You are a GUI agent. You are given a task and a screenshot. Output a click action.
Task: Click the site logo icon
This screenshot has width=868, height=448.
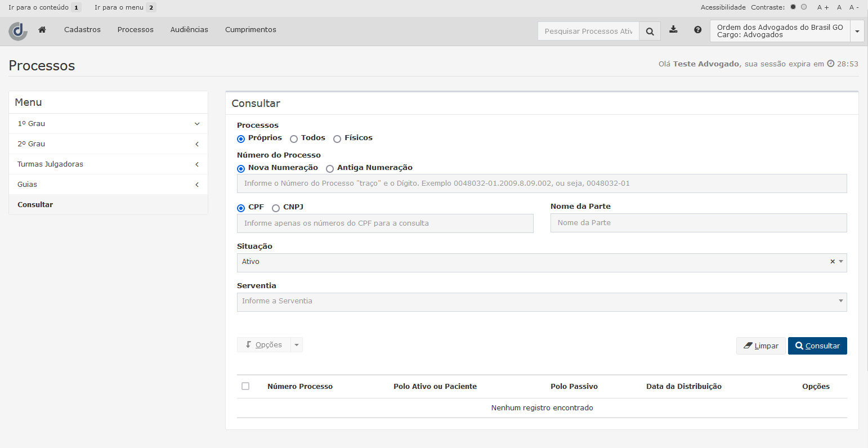point(18,30)
